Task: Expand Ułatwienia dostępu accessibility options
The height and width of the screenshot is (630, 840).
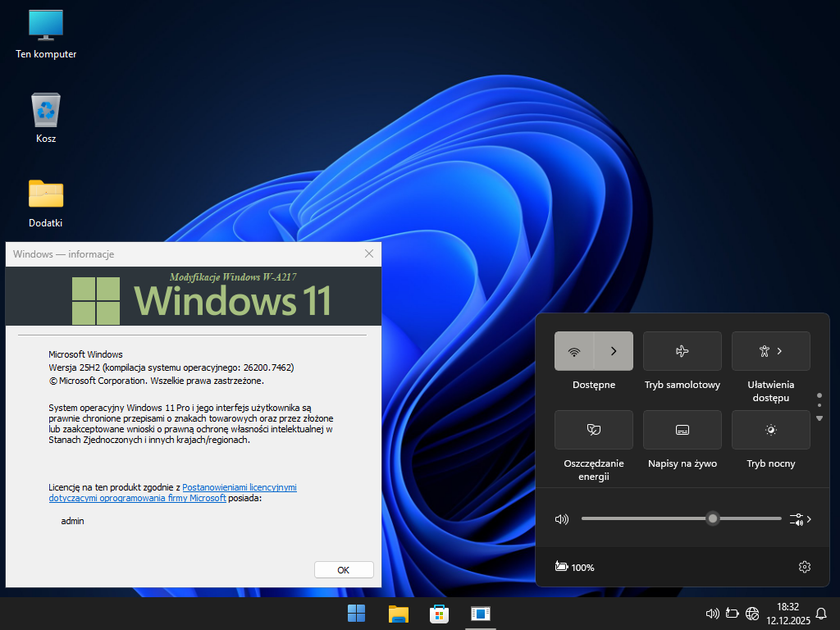Action: click(770, 351)
